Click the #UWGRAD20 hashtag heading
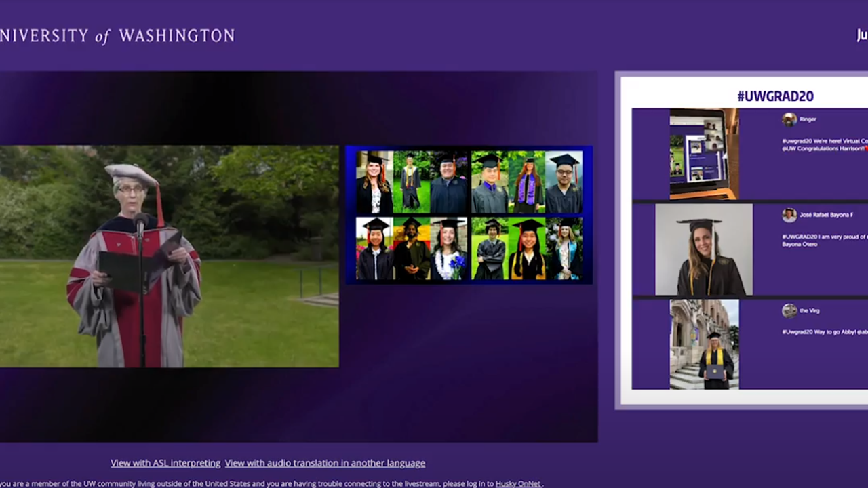868x488 pixels. pyautogui.click(x=775, y=96)
